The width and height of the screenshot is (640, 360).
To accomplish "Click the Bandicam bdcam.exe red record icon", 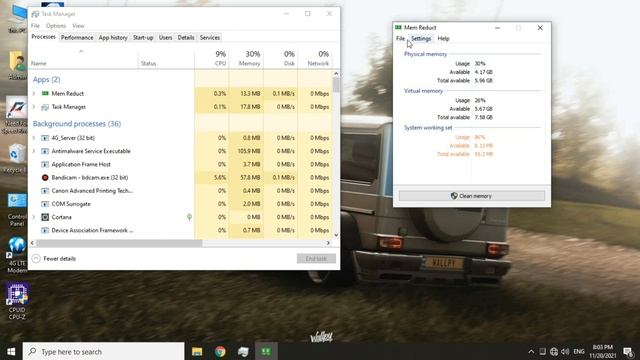I will (x=45, y=178).
